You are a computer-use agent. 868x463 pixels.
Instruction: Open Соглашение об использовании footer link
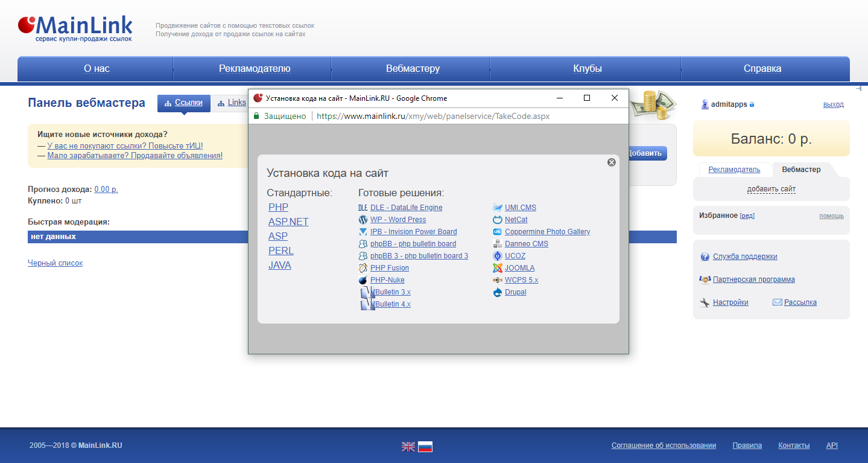[x=664, y=445]
